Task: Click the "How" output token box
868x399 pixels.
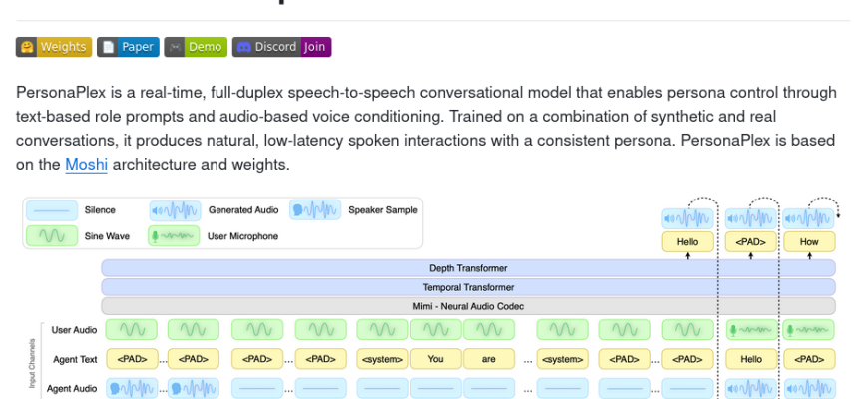Action: click(809, 242)
